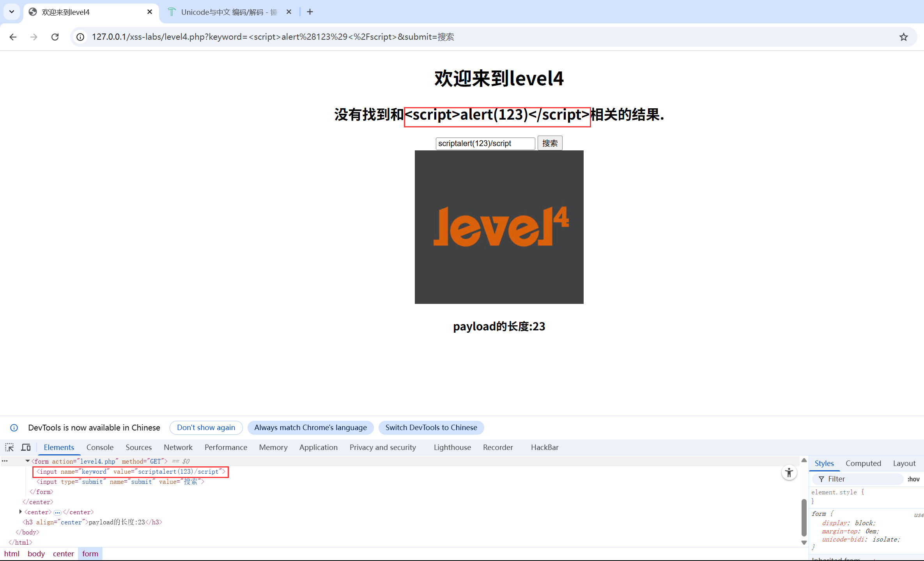
Task: Open the Lighthouse panel tab
Action: 452,447
